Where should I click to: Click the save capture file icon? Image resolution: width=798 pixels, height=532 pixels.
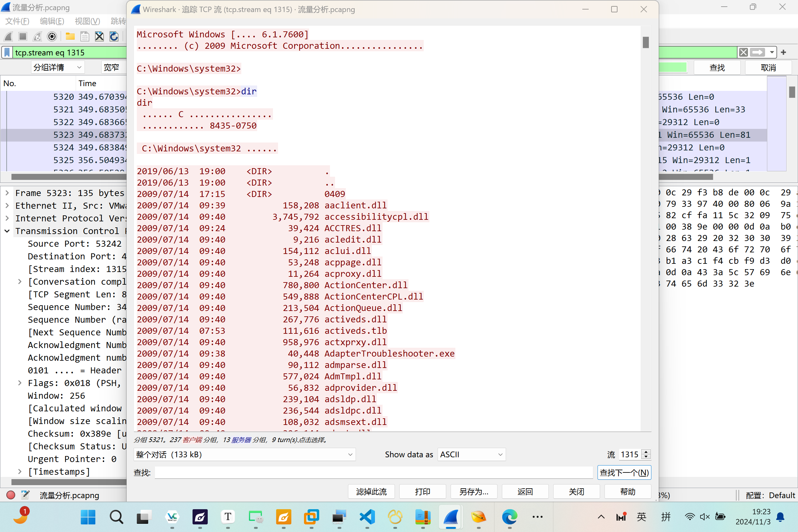coord(85,36)
